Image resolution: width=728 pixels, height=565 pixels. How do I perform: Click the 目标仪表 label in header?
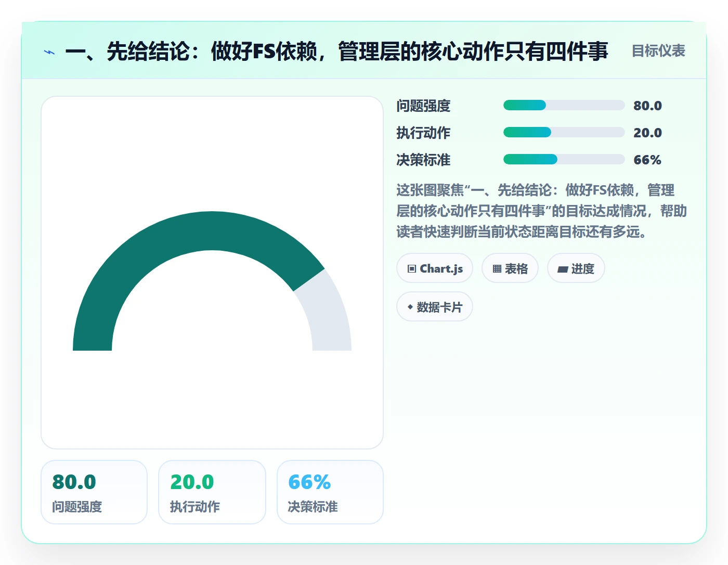tap(658, 51)
